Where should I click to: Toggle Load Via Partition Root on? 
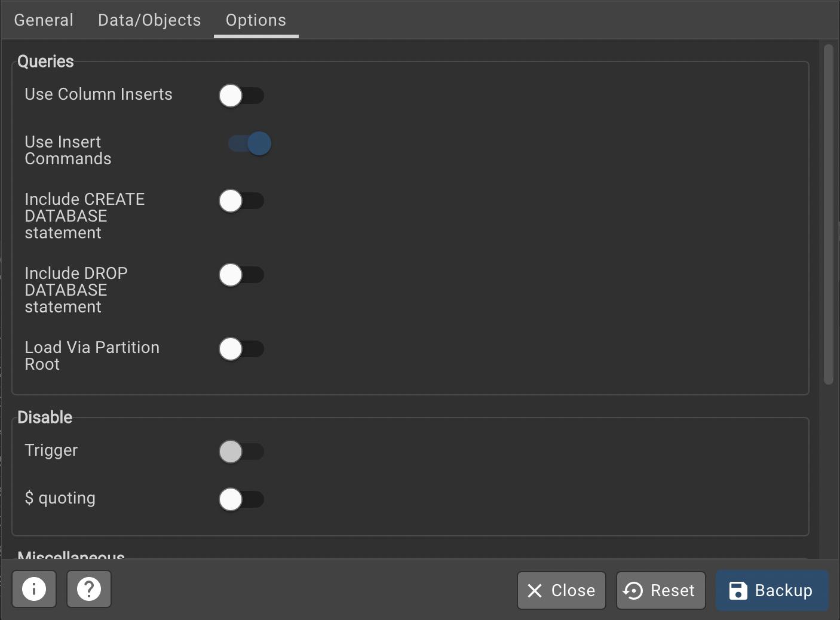click(241, 349)
